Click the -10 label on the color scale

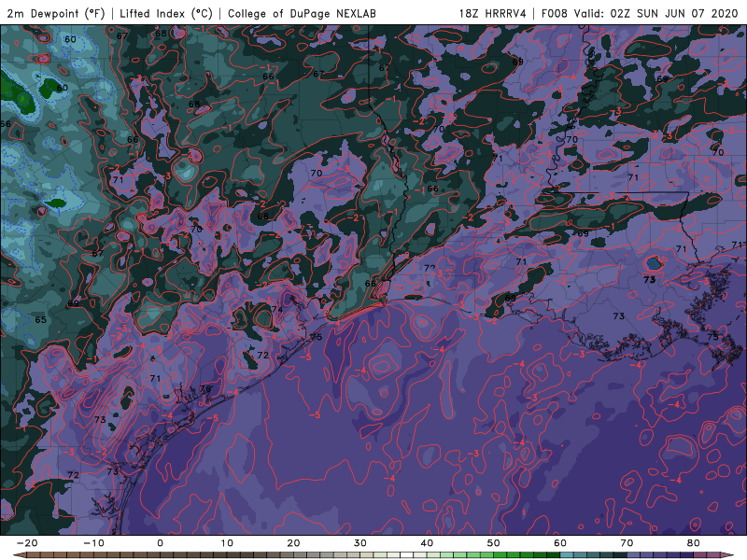(x=93, y=543)
